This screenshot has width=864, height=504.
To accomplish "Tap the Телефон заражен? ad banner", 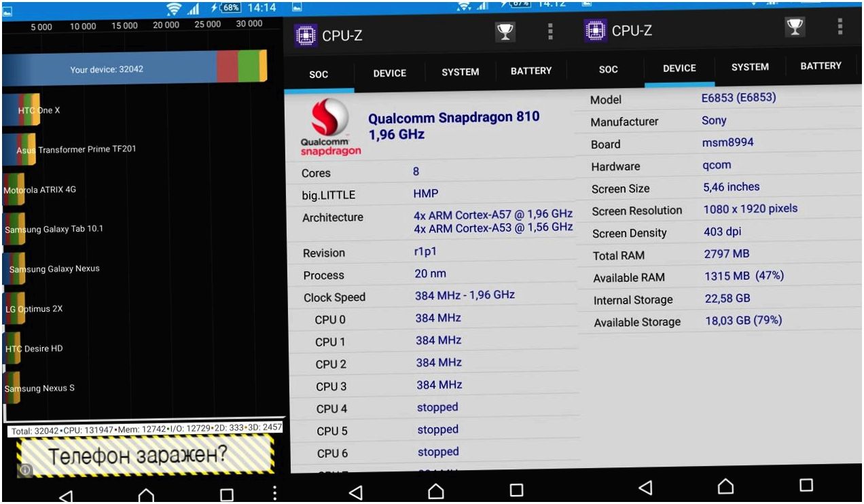I will point(145,456).
